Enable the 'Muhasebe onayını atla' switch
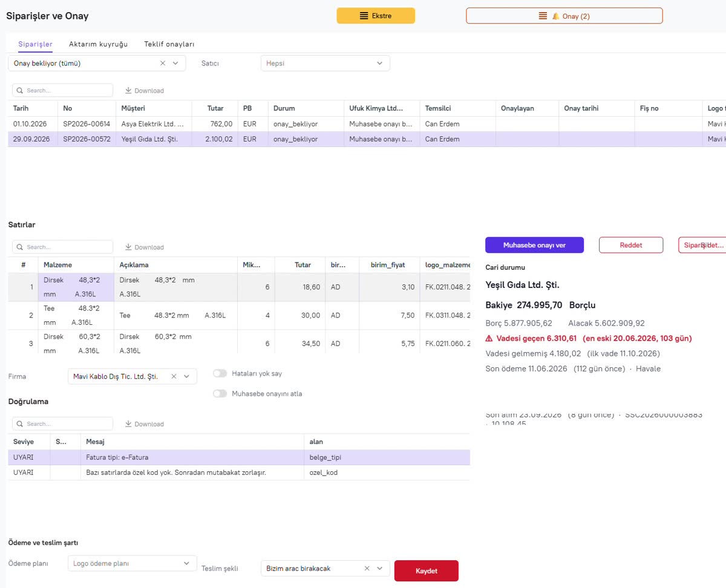The width and height of the screenshot is (726, 588). pyautogui.click(x=220, y=394)
